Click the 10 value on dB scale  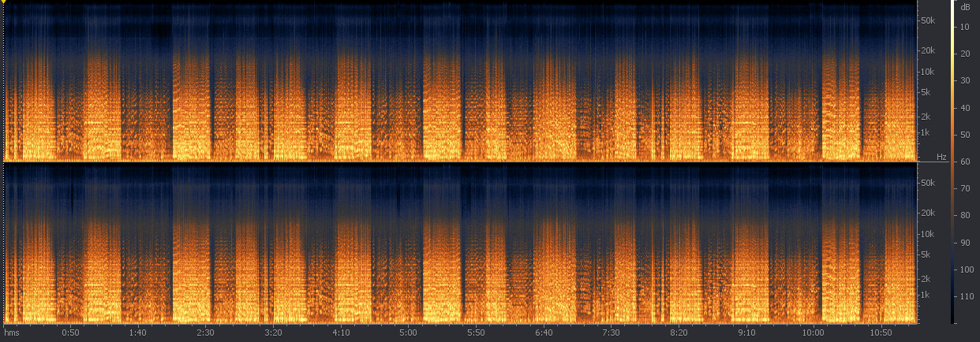click(964, 27)
